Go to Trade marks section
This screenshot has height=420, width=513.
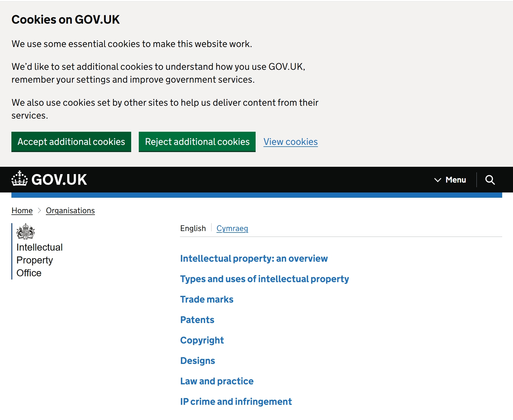(x=207, y=299)
